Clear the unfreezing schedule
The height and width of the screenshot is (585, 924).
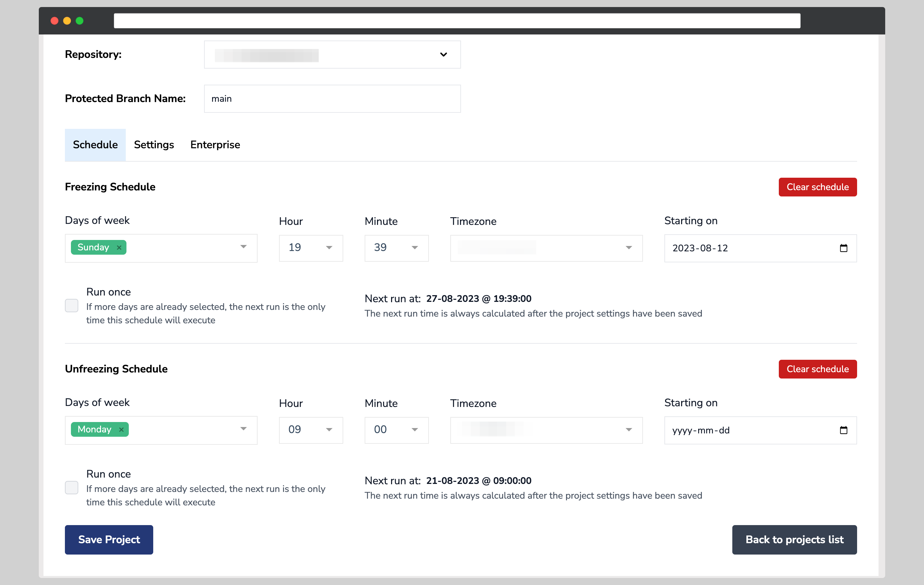pos(817,369)
